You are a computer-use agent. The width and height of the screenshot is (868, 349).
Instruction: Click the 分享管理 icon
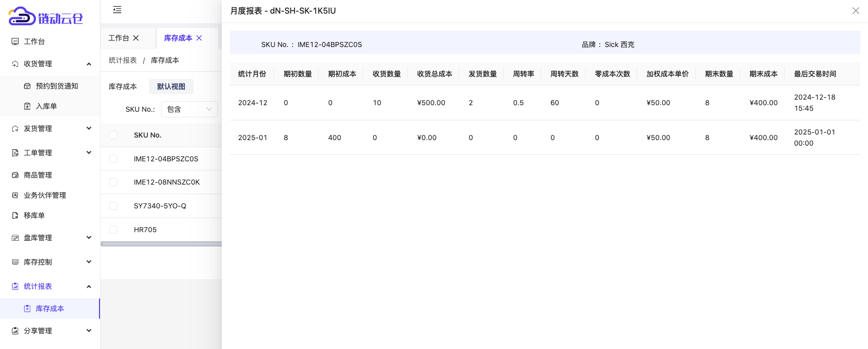(15, 331)
